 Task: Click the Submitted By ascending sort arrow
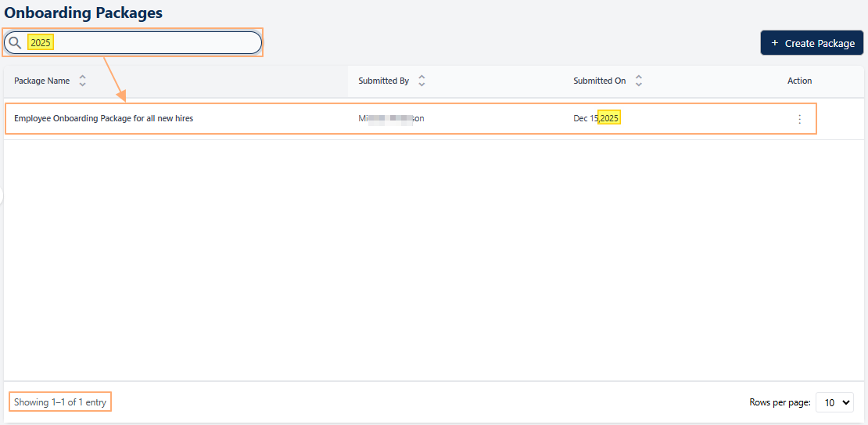421,77
